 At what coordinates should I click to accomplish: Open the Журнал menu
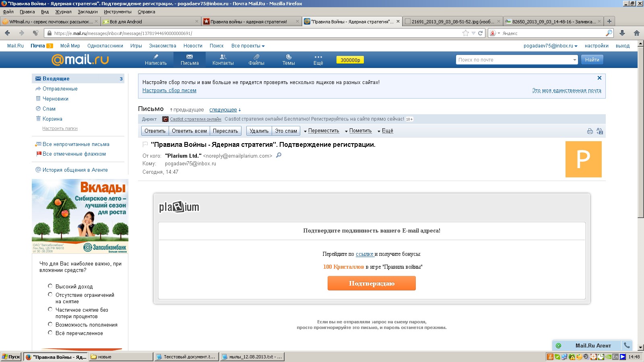[x=63, y=12]
